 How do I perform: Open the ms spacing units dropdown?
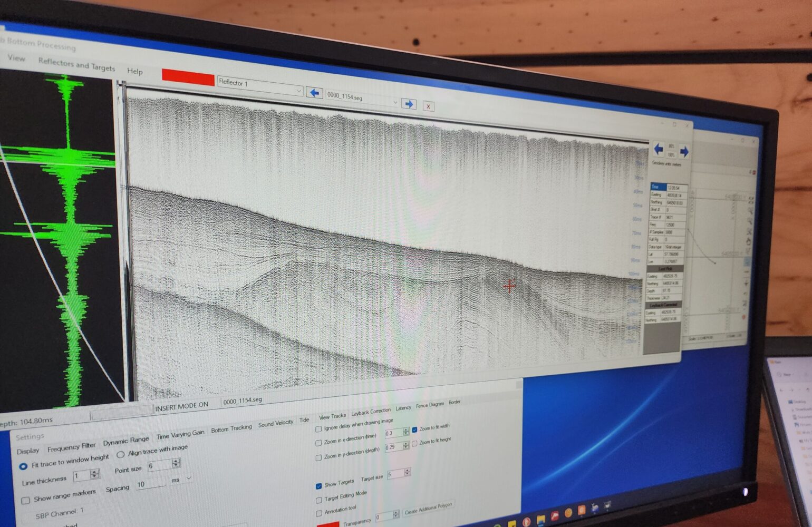tap(188, 478)
